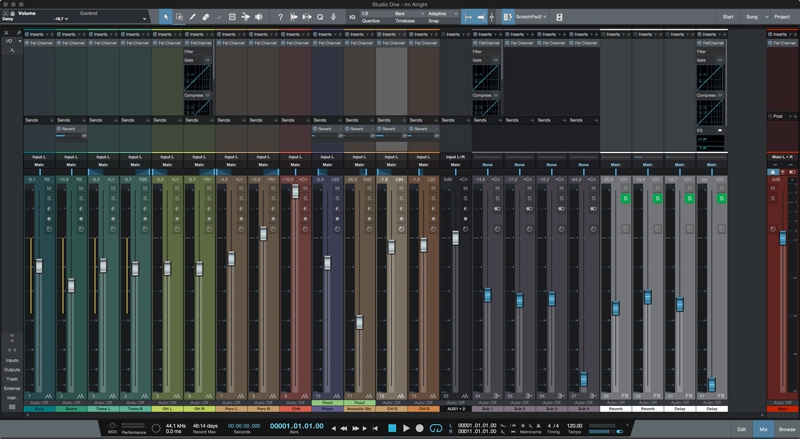Click the Tempo value 120.00 field

pos(574,425)
